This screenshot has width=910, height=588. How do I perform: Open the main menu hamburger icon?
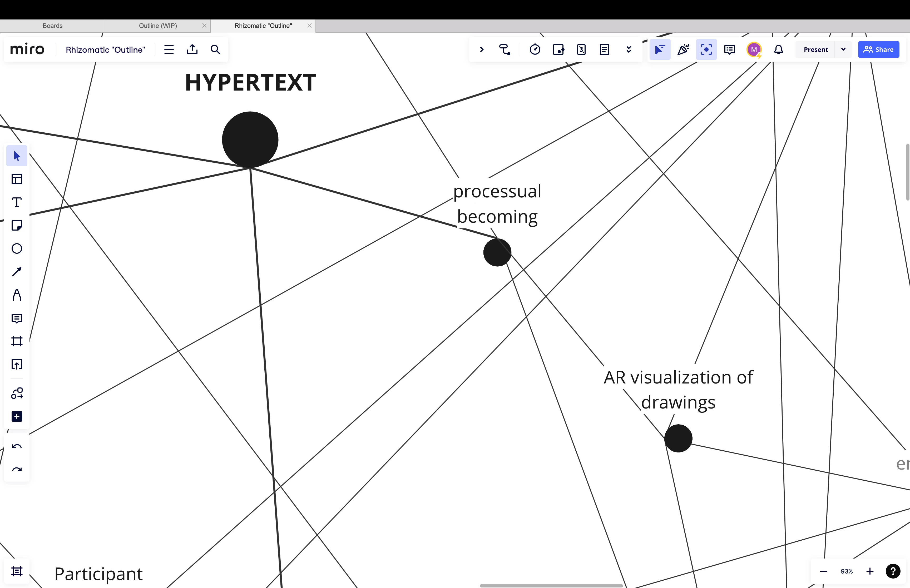click(169, 50)
